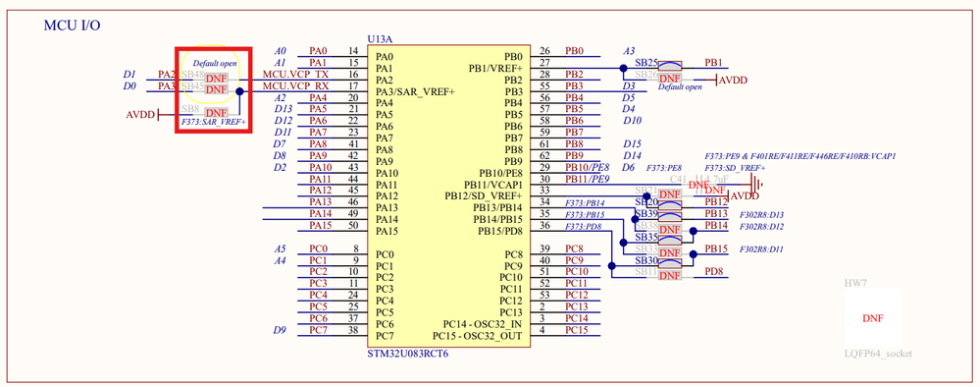Click pin number 33 on the chip

click(x=544, y=191)
